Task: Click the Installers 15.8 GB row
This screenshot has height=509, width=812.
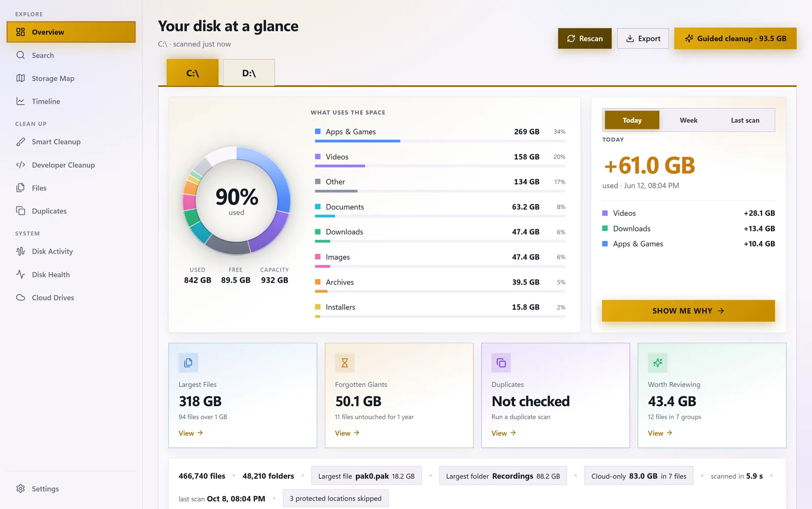Action: pos(440,310)
